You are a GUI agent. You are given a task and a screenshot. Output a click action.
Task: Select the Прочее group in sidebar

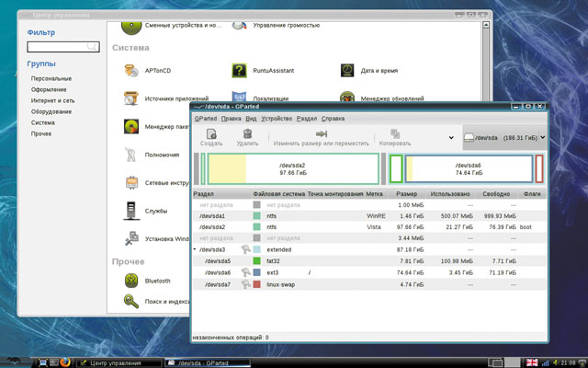(41, 133)
